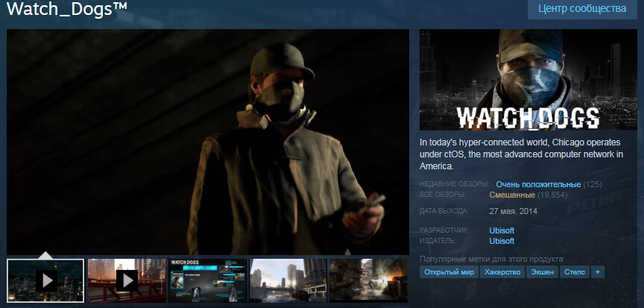Click the Стелс tag
This screenshot has width=644, height=308.
575,272
